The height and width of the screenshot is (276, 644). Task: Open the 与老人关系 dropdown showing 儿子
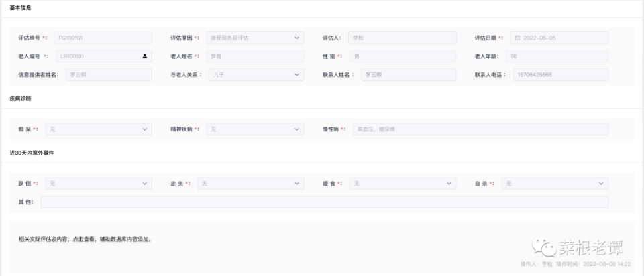pos(257,74)
